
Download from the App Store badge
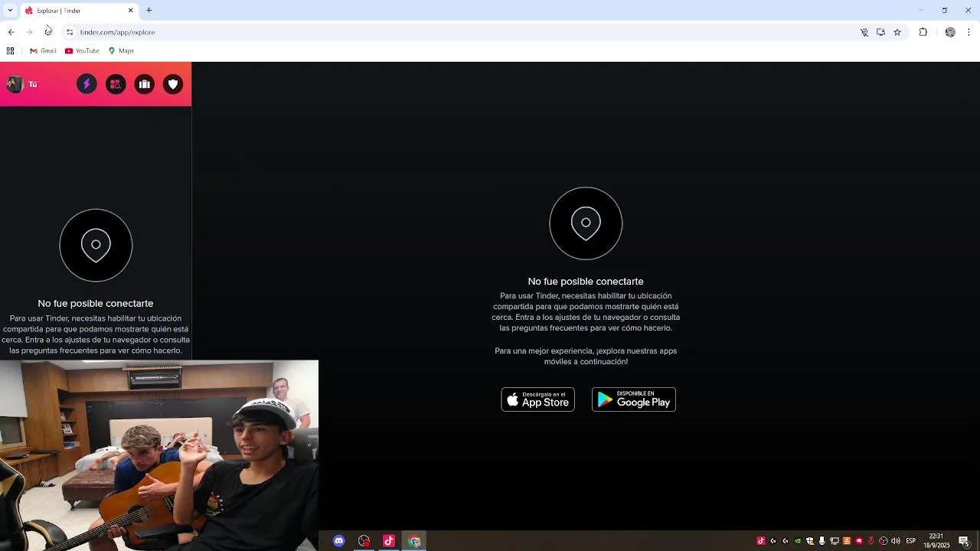tap(537, 399)
